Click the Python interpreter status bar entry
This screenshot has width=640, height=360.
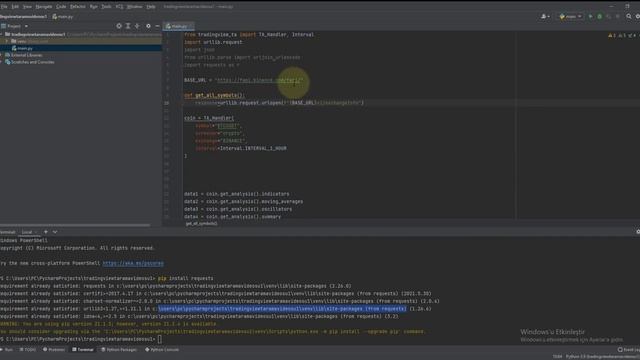(x=602, y=357)
